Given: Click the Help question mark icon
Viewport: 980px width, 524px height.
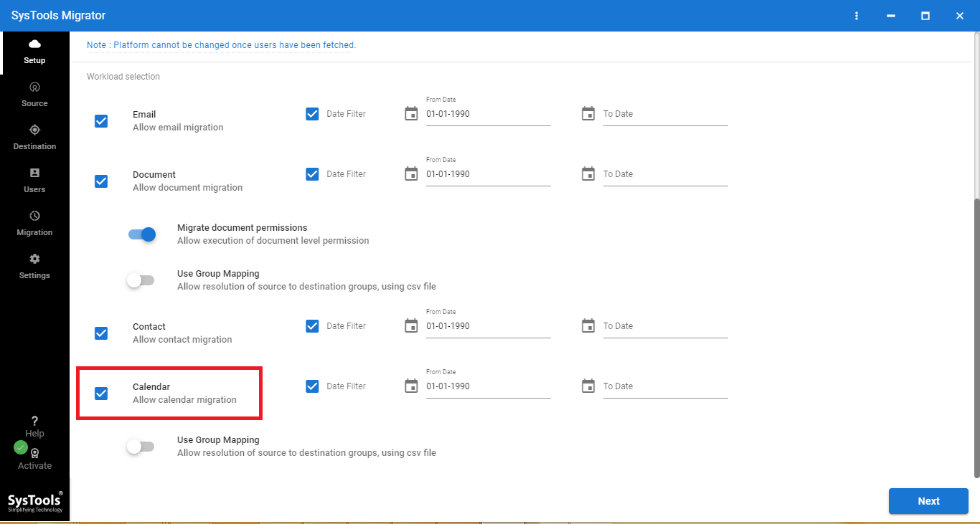Looking at the screenshot, I should (34, 421).
